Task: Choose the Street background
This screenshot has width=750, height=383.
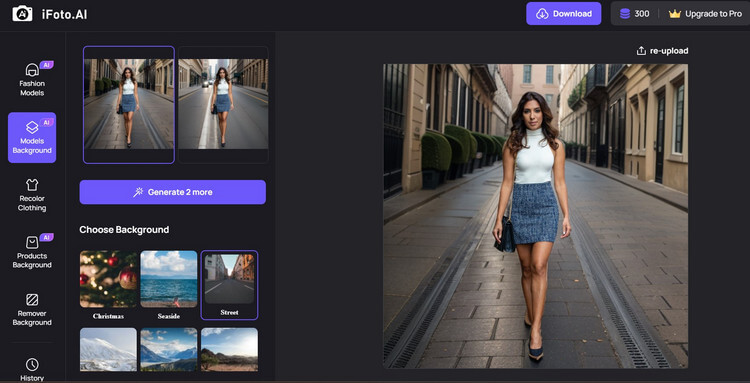Action: 229,285
